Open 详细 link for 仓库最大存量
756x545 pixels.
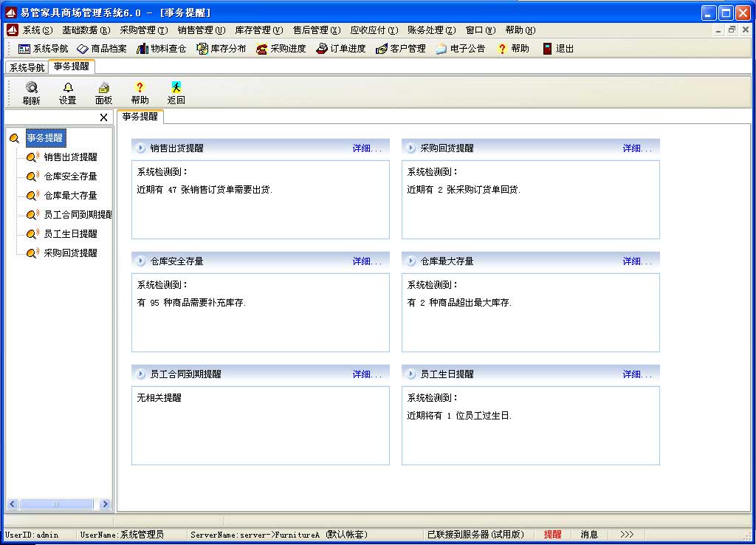(x=636, y=261)
